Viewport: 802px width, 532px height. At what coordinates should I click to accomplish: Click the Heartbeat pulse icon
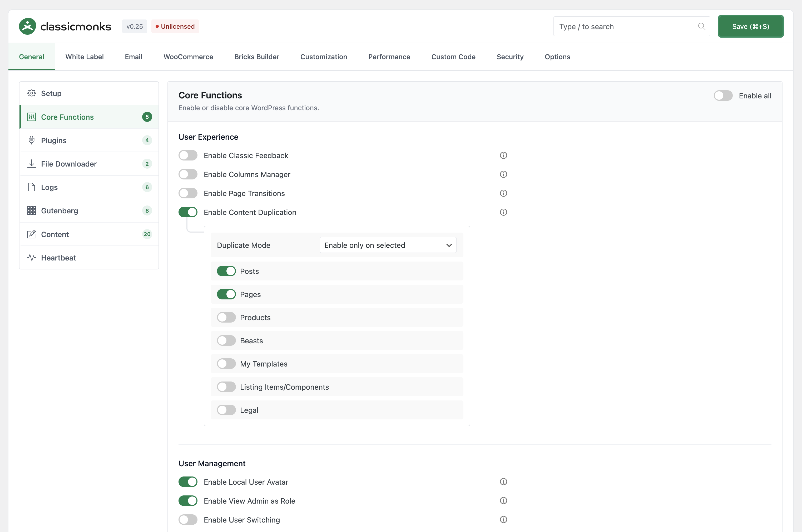pyautogui.click(x=32, y=258)
